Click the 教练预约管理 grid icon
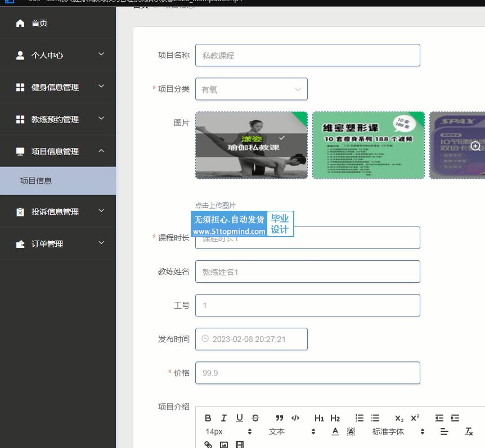 tap(20, 120)
